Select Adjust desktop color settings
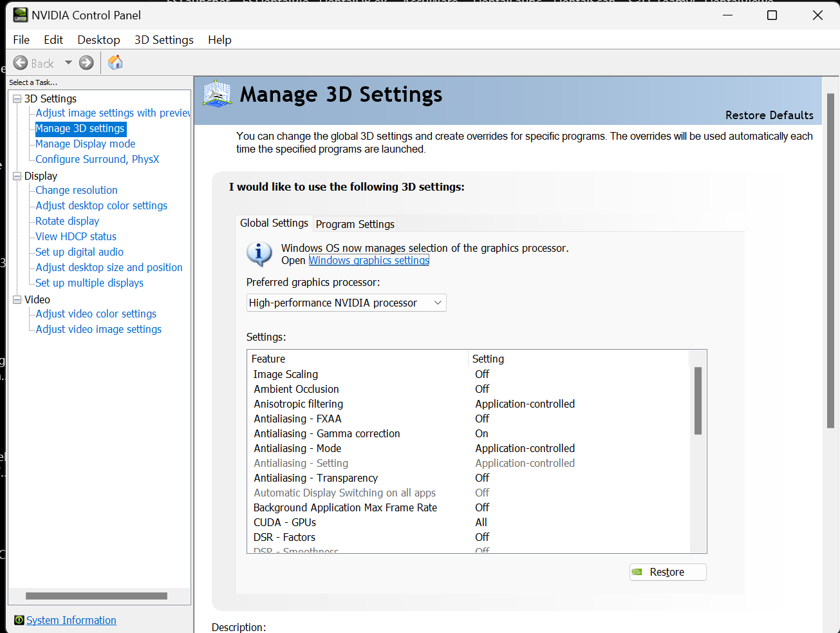Image resolution: width=840 pixels, height=633 pixels. (x=101, y=205)
